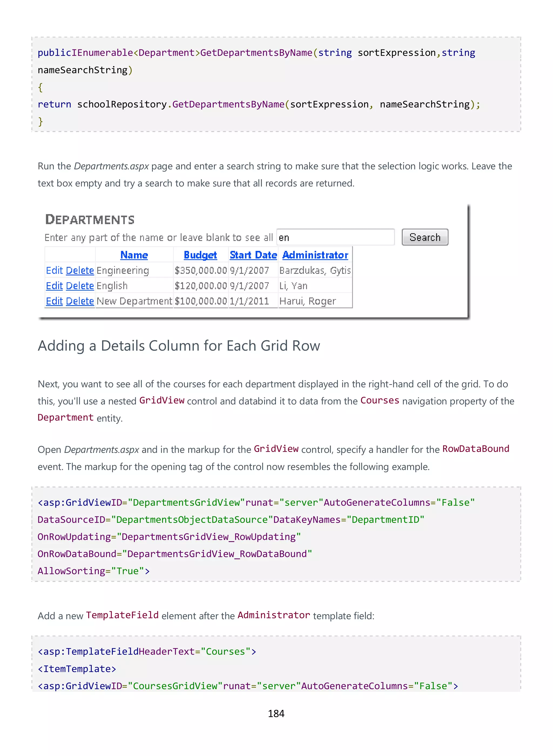Click 'TemplateField' code term in paragraph
The width and height of the screenshot is (553, 756).
[x=122, y=615]
